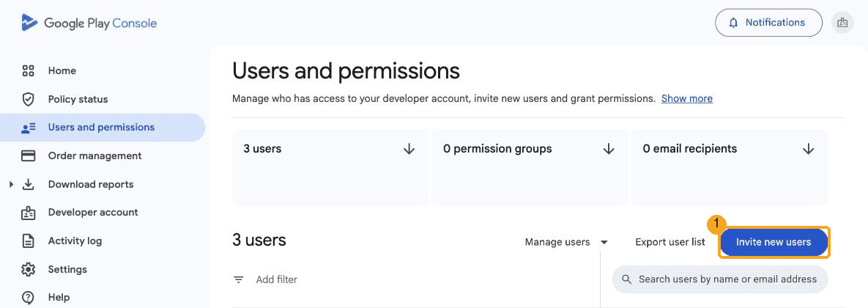Click the down arrow on email recipients card
Image resolution: width=868 pixels, height=308 pixels.
click(808, 148)
